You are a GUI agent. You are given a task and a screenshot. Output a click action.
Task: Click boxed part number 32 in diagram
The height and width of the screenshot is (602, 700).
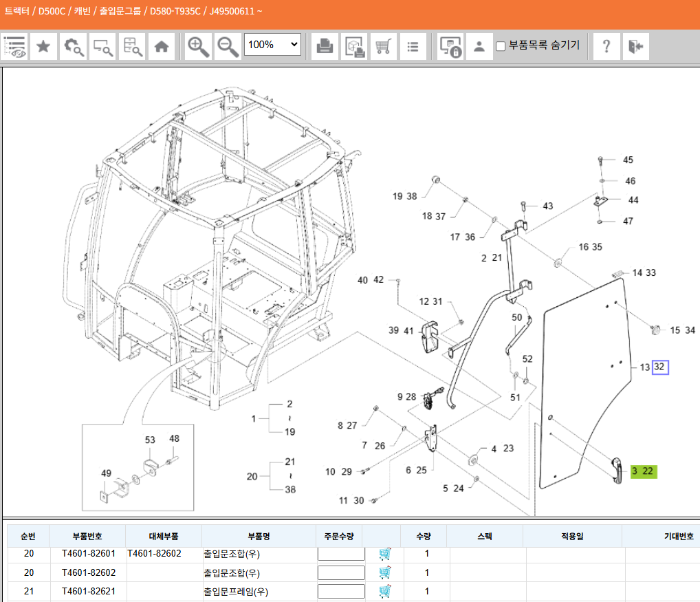coord(659,367)
